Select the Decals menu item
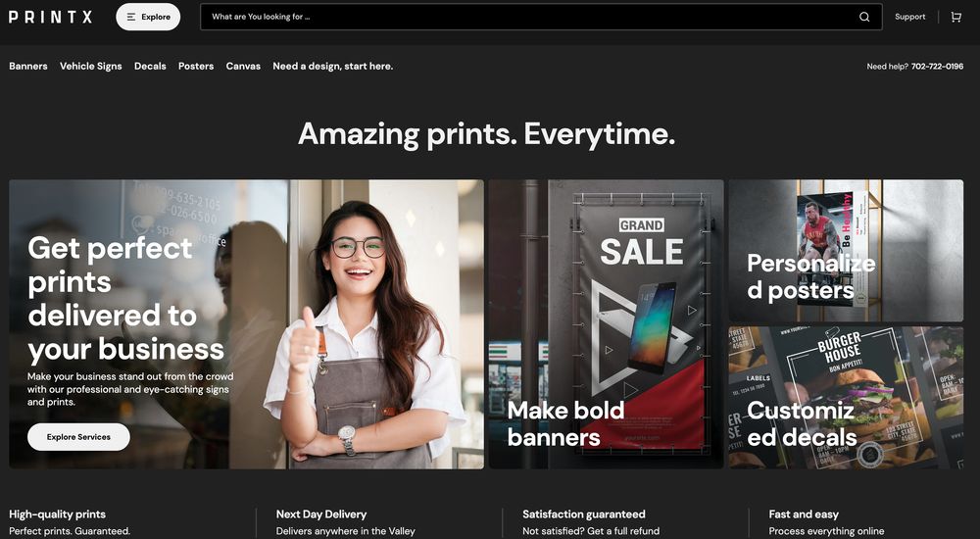This screenshot has width=980, height=539. tap(150, 67)
